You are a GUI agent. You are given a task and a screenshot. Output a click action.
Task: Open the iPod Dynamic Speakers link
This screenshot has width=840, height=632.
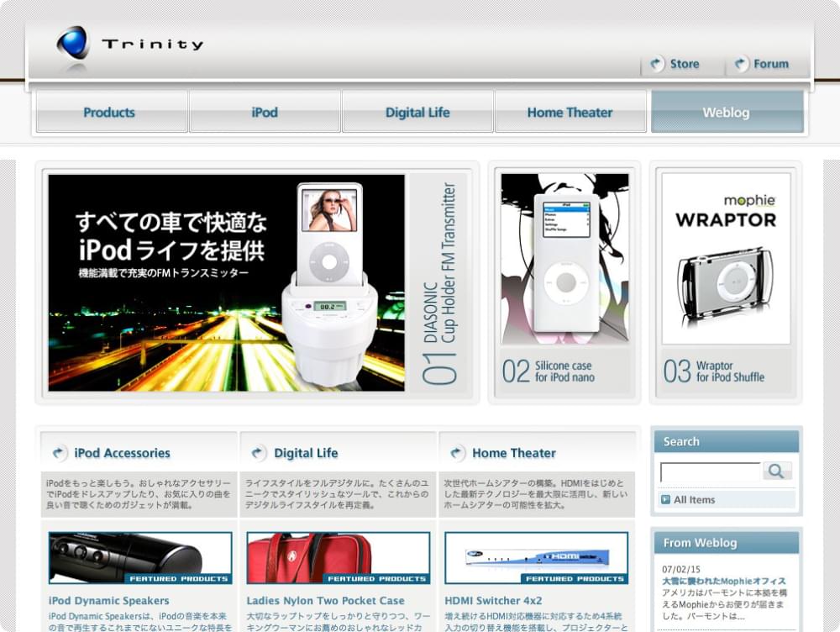(x=109, y=601)
